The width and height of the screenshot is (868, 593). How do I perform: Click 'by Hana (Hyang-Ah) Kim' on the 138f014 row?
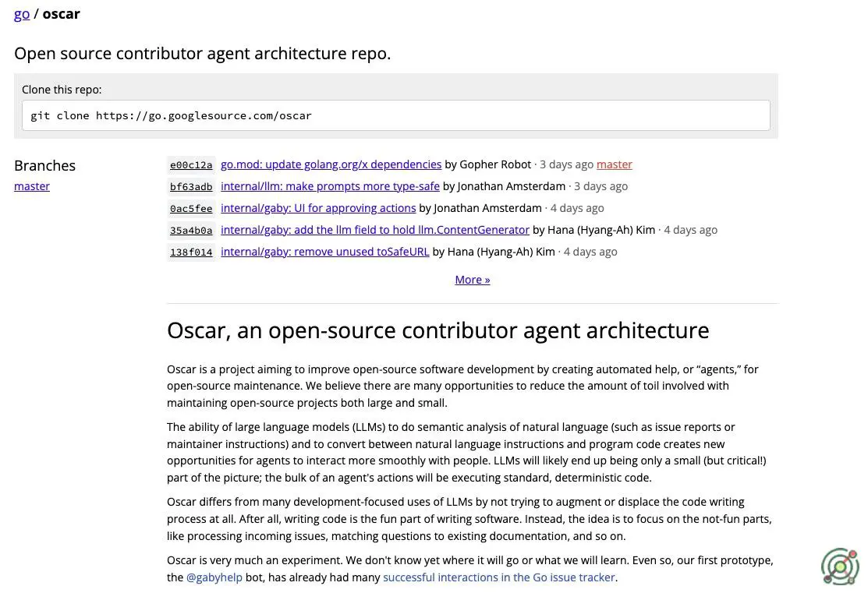pyautogui.click(x=493, y=252)
